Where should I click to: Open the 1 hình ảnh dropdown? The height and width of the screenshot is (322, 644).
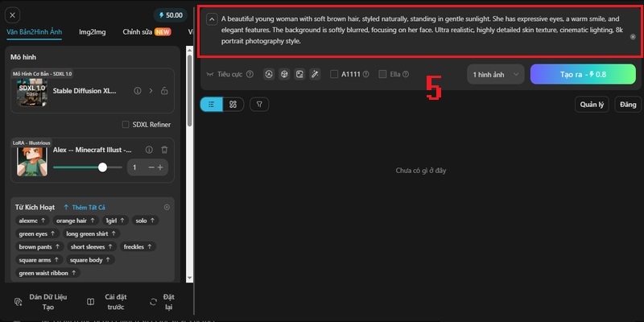pos(496,74)
